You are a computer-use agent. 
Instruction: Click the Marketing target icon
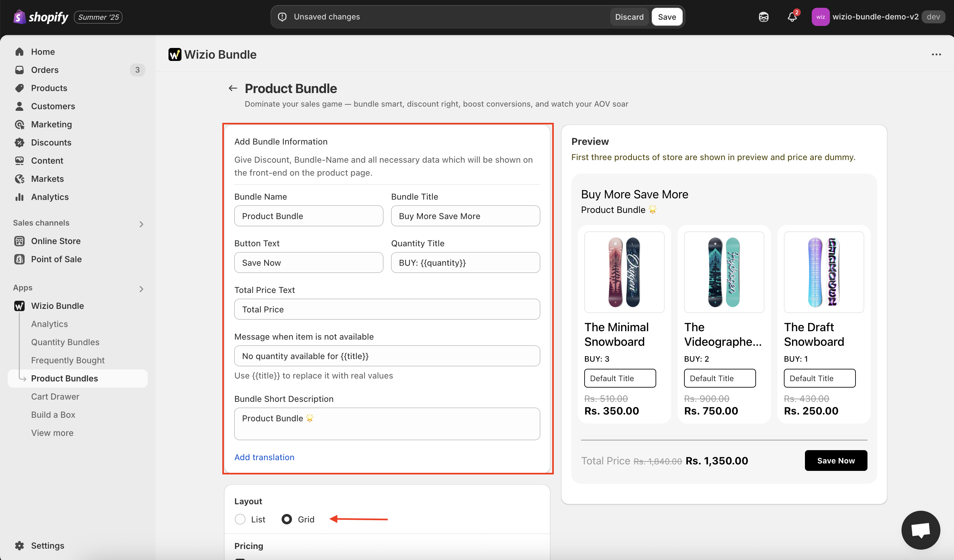(19, 124)
